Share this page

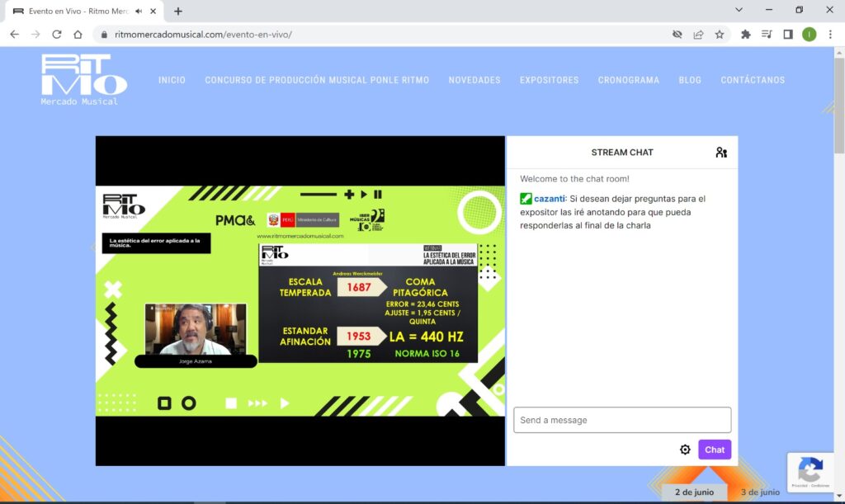point(698,35)
